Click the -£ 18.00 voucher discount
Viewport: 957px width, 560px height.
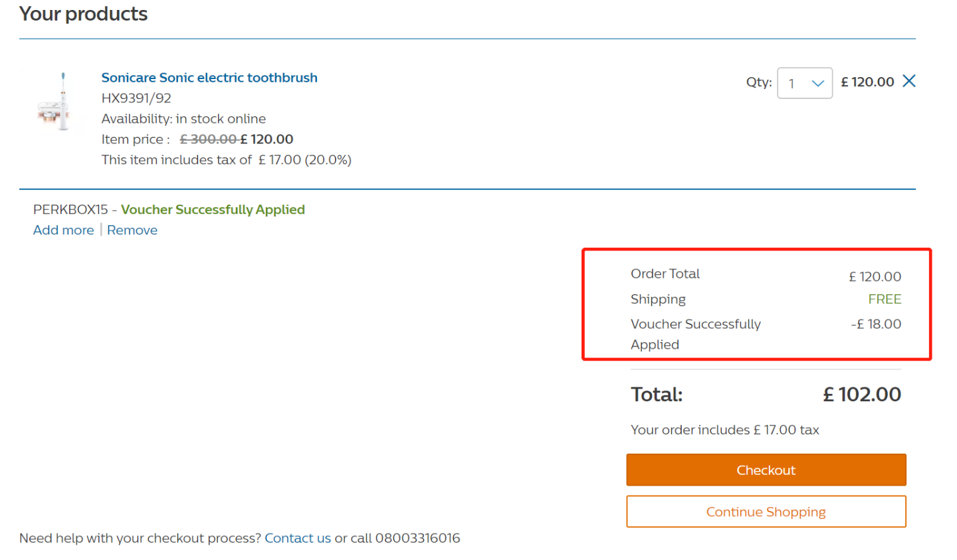coord(876,324)
